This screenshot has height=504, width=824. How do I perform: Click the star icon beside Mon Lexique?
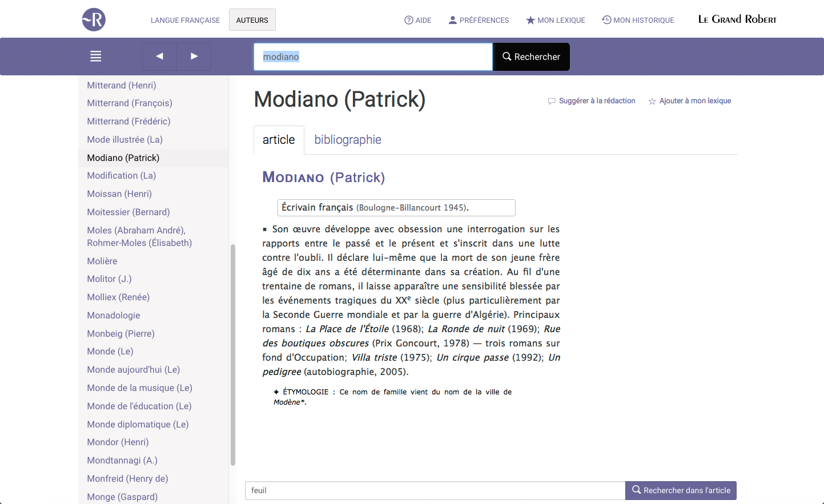(x=530, y=20)
